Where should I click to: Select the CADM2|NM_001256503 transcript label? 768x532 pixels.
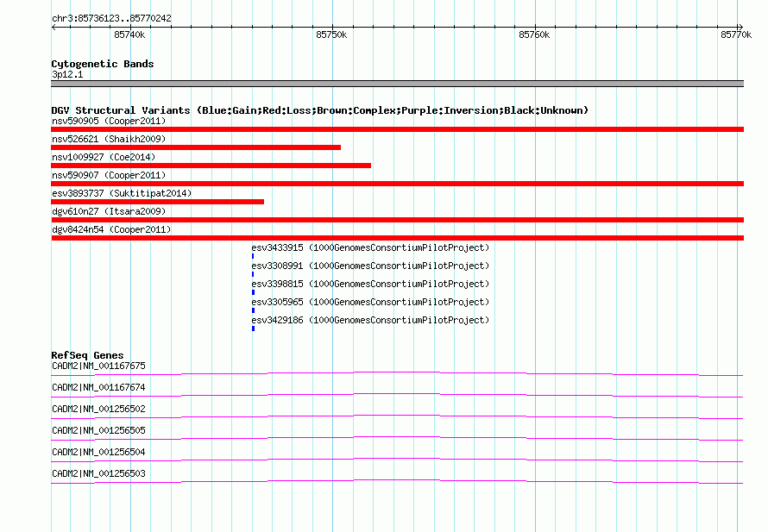(98, 473)
